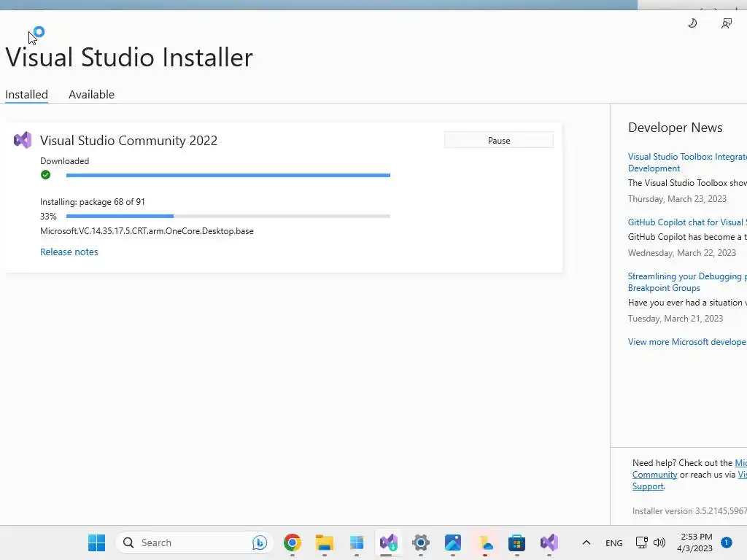Open the Windows 11 setup icon in taskbar
This screenshot has width=747, height=560.
coord(356,542)
